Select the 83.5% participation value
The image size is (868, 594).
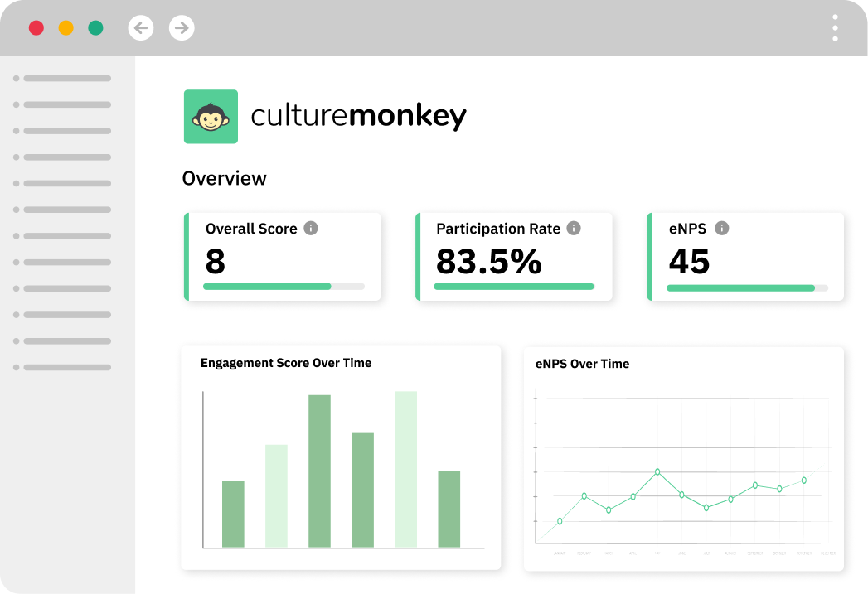(x=489, y=262)
